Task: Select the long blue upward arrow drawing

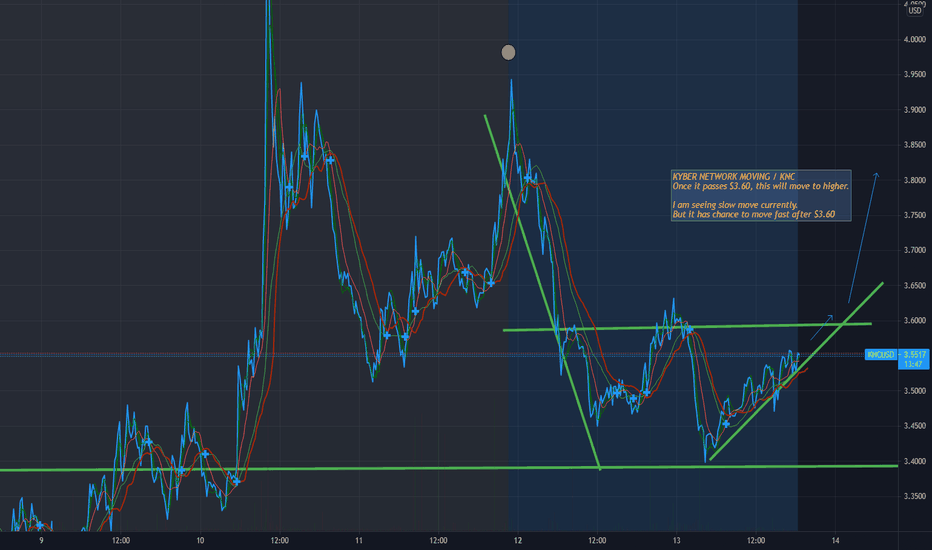Action: (x=863, y=238)
